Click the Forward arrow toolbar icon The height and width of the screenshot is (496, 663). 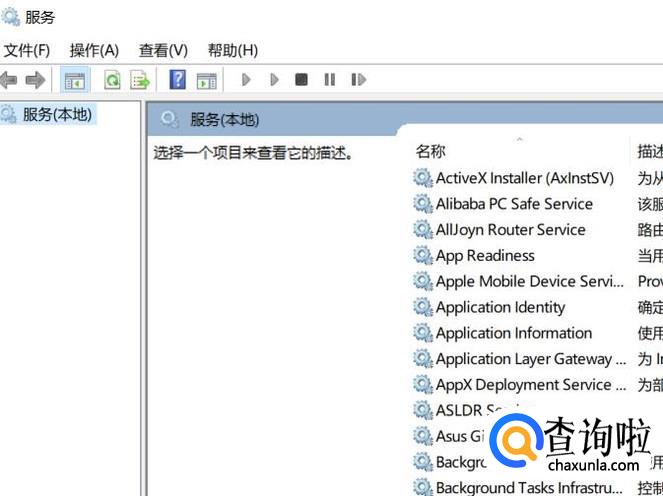click(35, 79)
